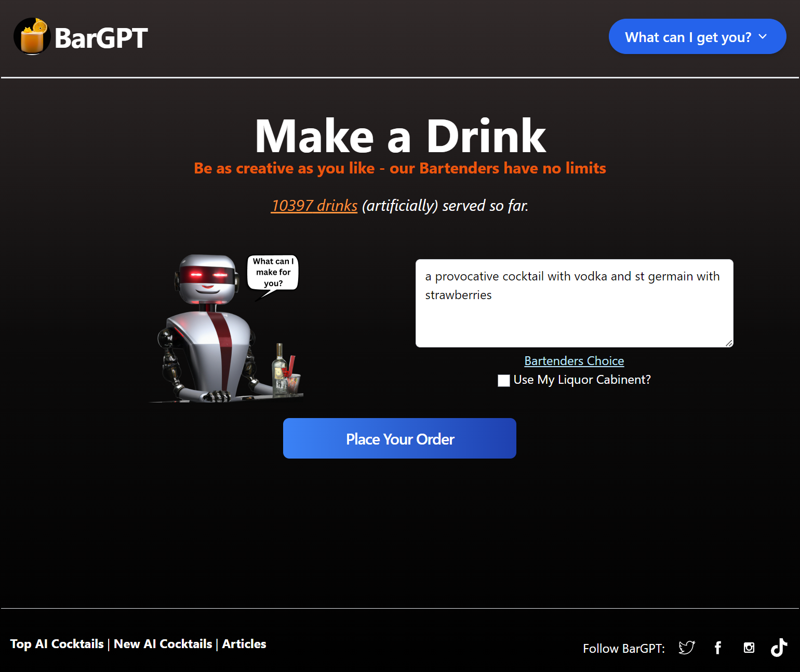Open BarGPT's Facebook page
800x672 pixels.
(717, 648)
